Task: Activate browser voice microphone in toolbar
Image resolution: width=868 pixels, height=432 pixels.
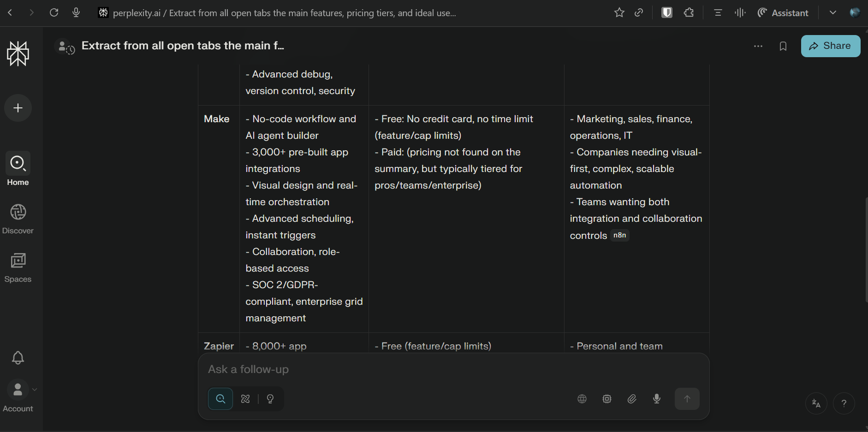Action: [76, 13]
